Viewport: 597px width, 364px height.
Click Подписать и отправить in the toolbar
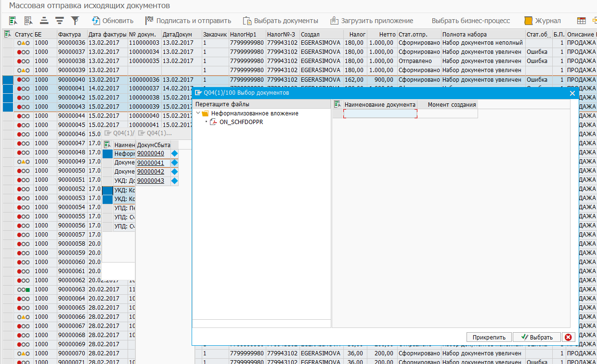tap(188, 21)
